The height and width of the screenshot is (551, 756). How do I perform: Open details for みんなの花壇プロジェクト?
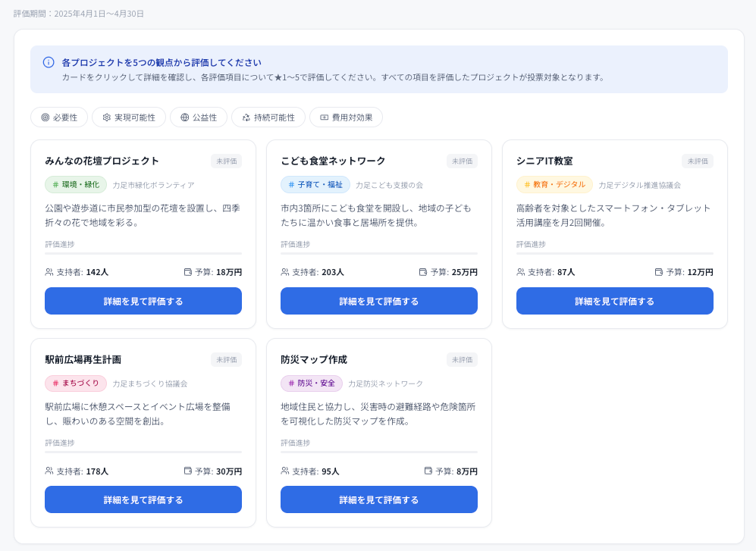[143, 301]
